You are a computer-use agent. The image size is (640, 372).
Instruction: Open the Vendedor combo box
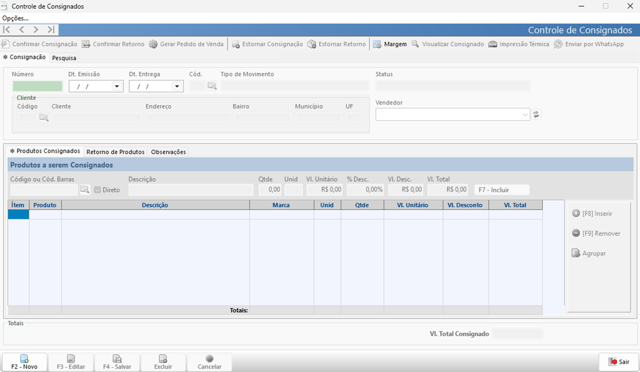tap(453, 115)
